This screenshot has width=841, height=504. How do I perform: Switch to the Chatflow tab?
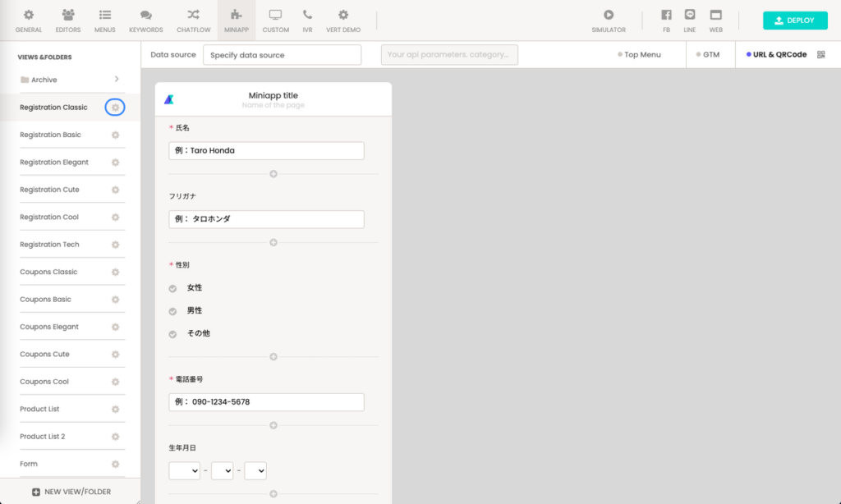pyautogui.click(x=193, y=21)
